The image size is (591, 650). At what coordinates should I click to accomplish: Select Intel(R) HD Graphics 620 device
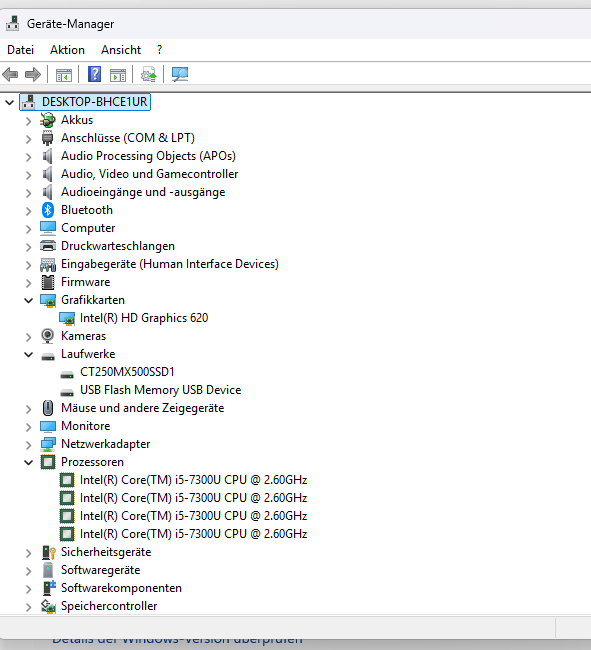(x=144, y=318)
